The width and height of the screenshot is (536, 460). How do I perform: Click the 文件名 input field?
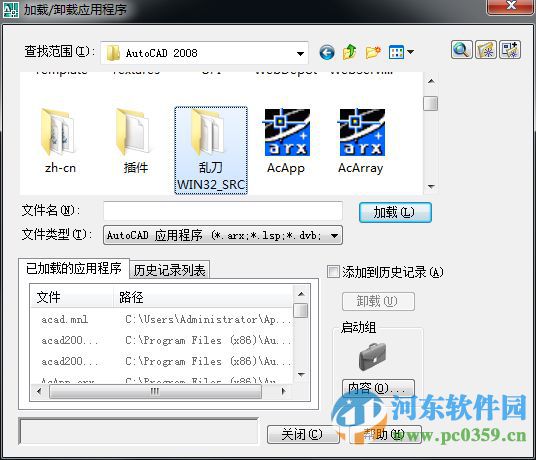pos(223,211)
